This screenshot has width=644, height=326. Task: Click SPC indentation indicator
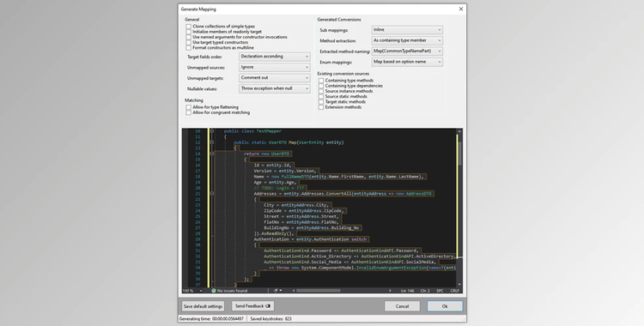click(440, 291)
